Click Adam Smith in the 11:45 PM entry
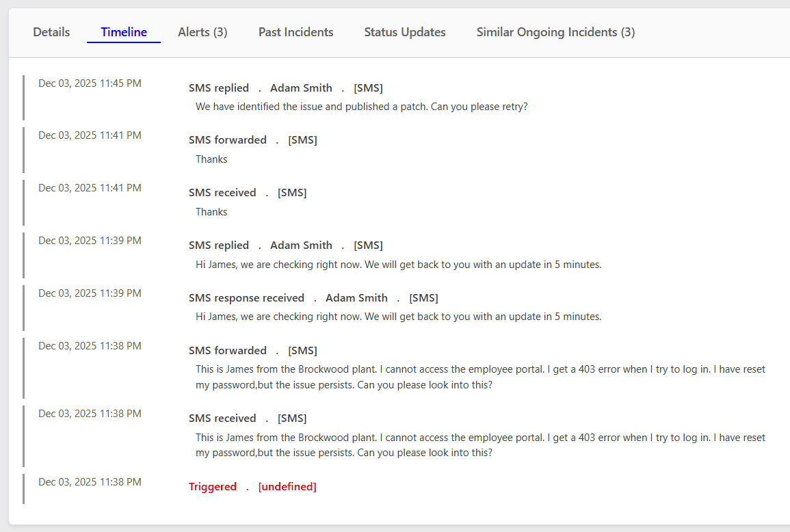The image size is (790, 532). click(301, 88)
